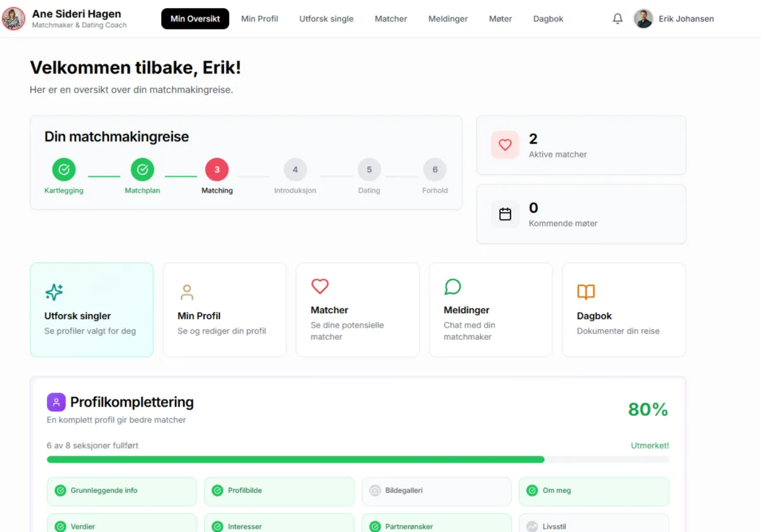Select step 4 Introduksjon circle

pyautogui.click(x=295, y=169)
